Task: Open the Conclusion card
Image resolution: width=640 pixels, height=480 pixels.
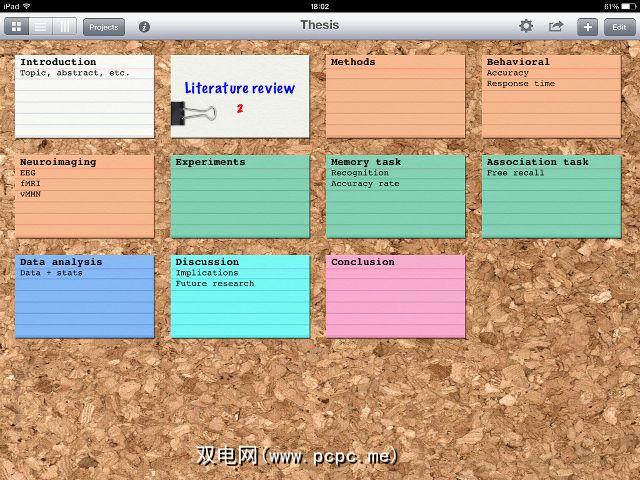Action: (396, 296)
